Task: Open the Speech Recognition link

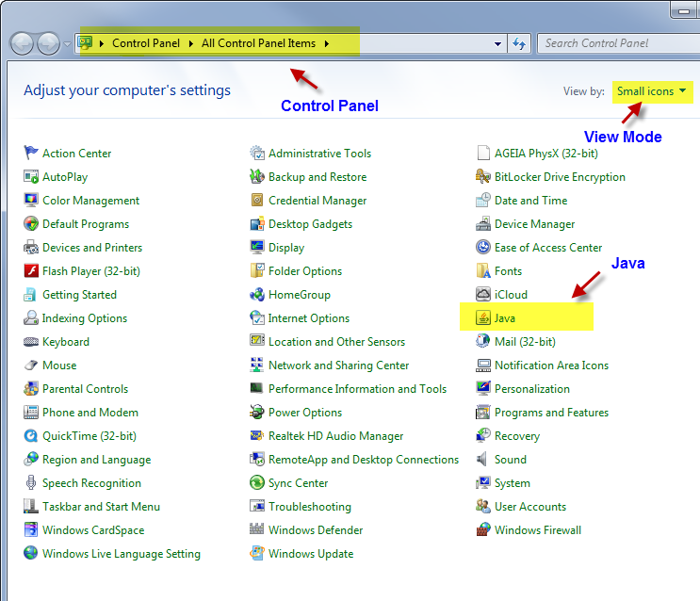Action: 91,483
